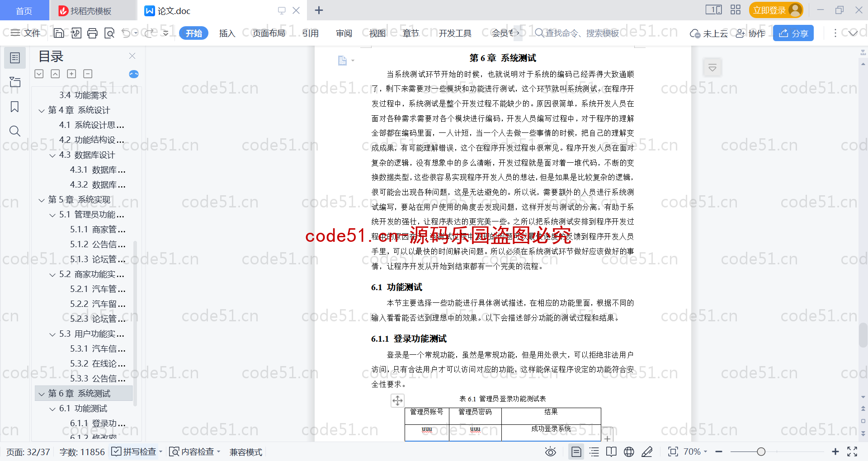The image size is (868, 461).
Task: Click the blue smart outline assistant icon
Action: [134, 74]
